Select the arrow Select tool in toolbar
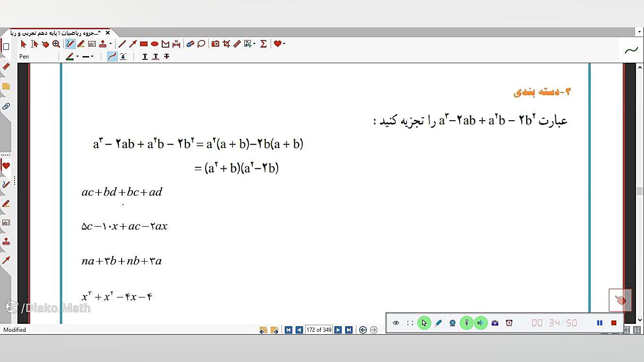 point(24,44)
